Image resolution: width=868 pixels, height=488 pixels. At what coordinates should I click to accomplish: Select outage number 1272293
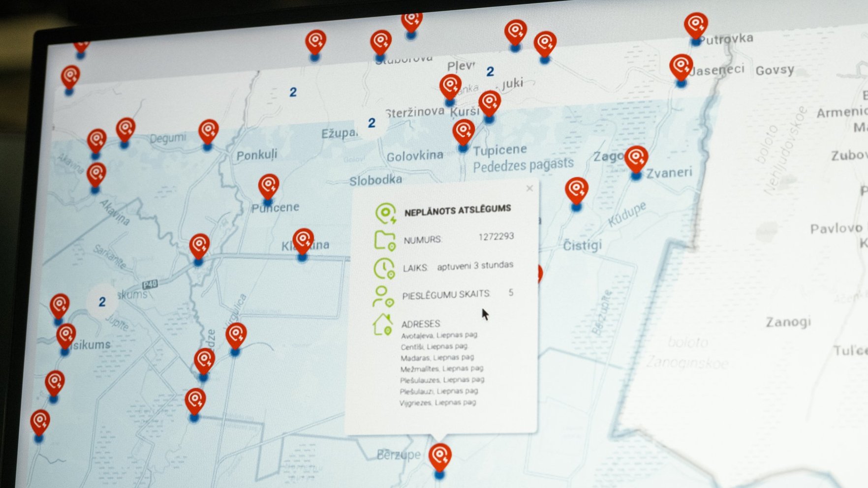click(x=496, y=237)
